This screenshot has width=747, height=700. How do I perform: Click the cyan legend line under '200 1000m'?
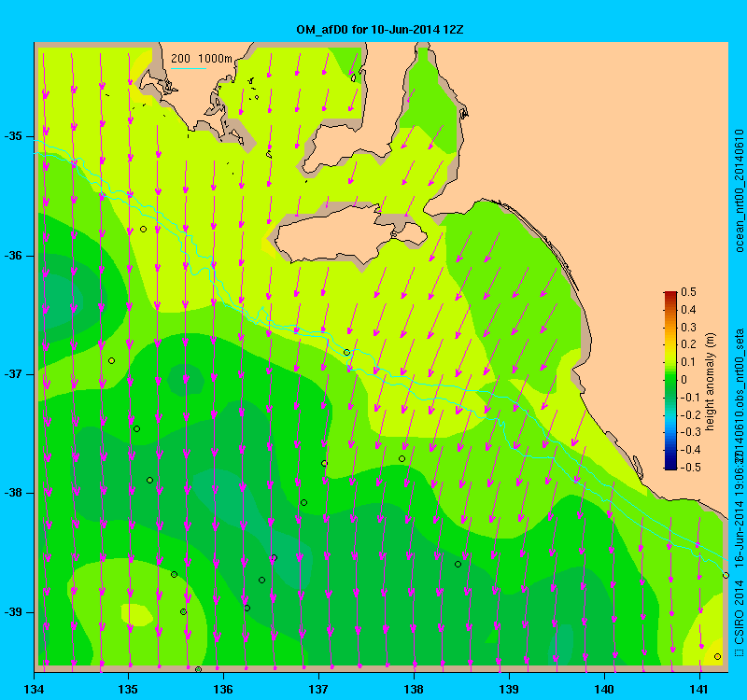click(x=189, y=68)
